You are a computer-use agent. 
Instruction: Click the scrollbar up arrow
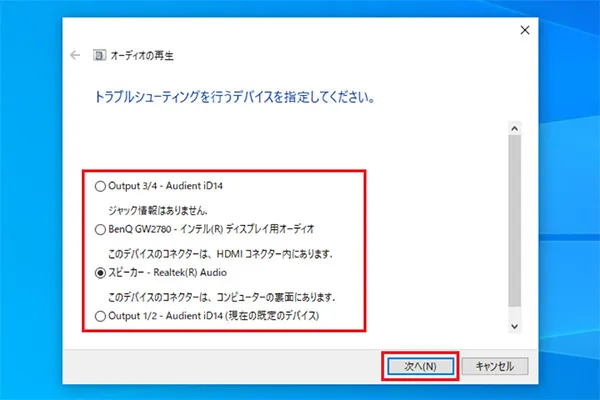(x=514, y=129)
